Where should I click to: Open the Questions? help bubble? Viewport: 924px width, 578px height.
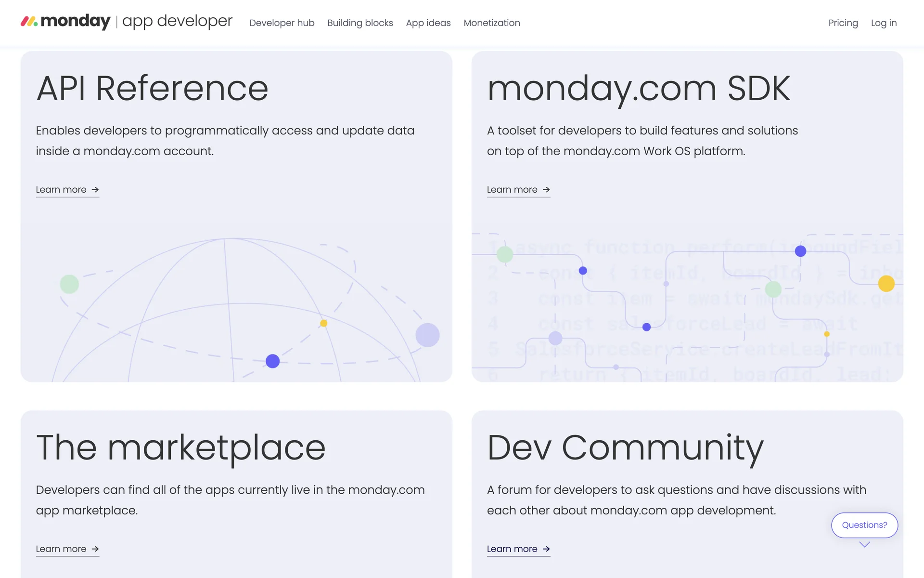(x=864, y=525)
